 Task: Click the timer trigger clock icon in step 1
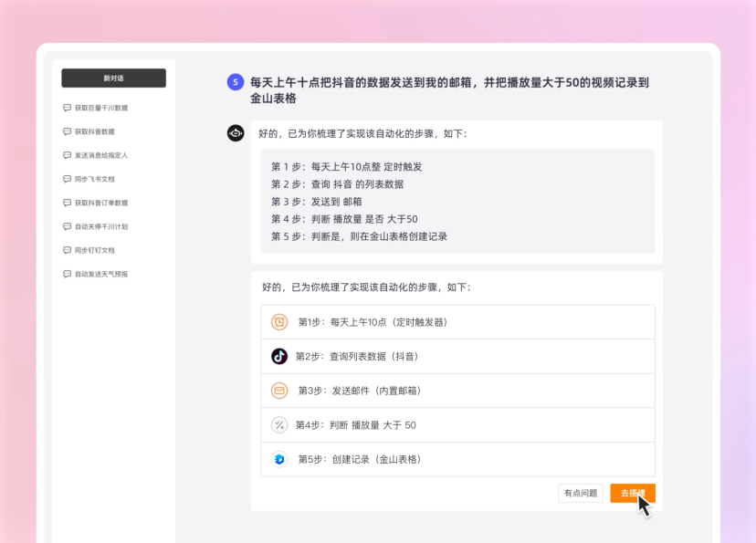279,322
